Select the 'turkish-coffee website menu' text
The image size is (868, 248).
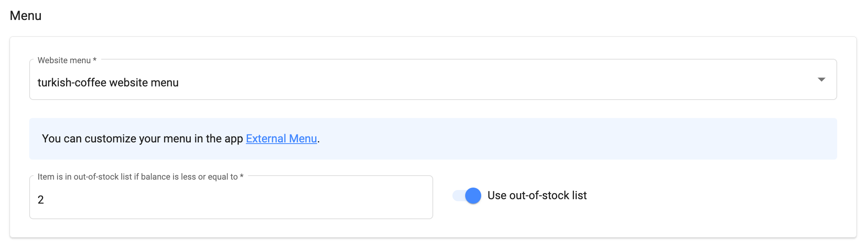click(x=108, y=83)
